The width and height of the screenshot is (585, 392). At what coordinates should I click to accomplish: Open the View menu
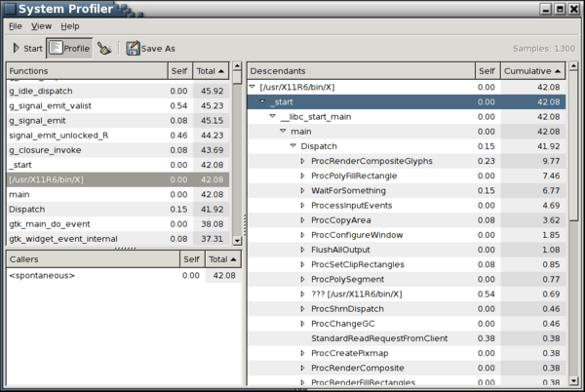[x=41, y=25]
